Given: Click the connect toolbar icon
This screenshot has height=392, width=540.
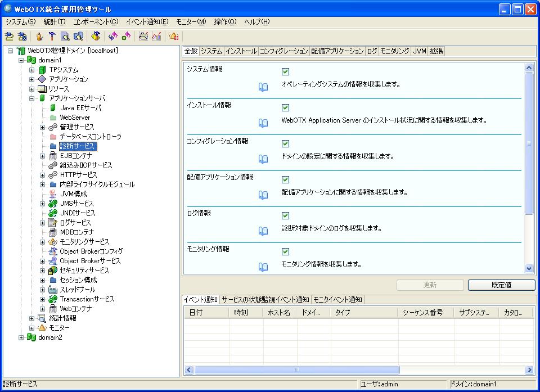Looking at the screenshot, I should coord(9,37).
